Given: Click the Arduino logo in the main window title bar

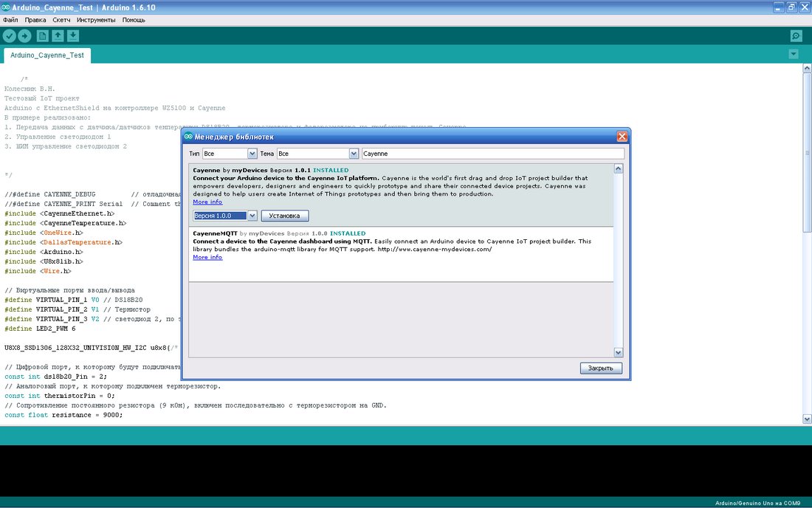Looking at the screenshot, I should coord(6,7).
